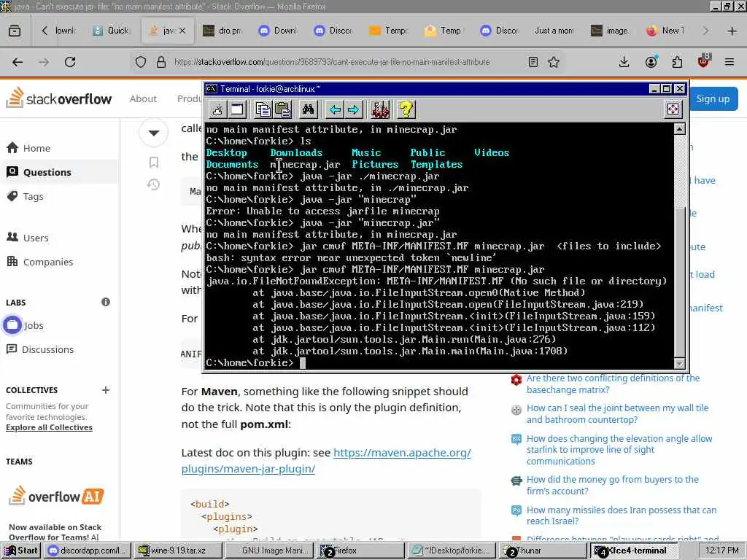Screen dimensions: 747x560
Task: Click the right arrow next tab icon in terminal
Action: (354, 109)
